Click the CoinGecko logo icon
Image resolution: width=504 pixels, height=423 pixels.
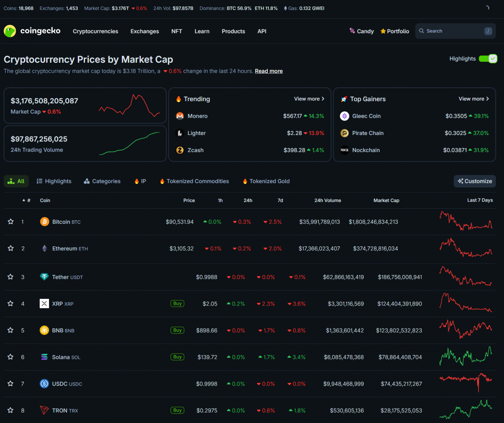click(x=10, y=31)
